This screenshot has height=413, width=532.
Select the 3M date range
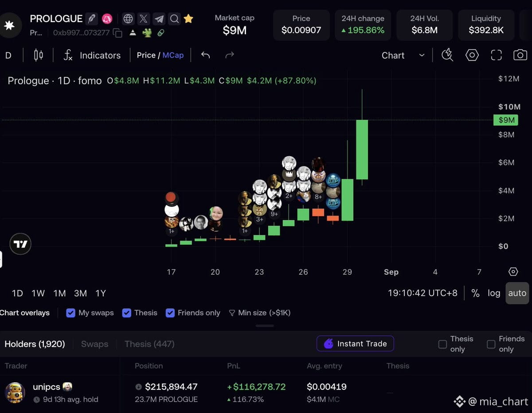80,293
